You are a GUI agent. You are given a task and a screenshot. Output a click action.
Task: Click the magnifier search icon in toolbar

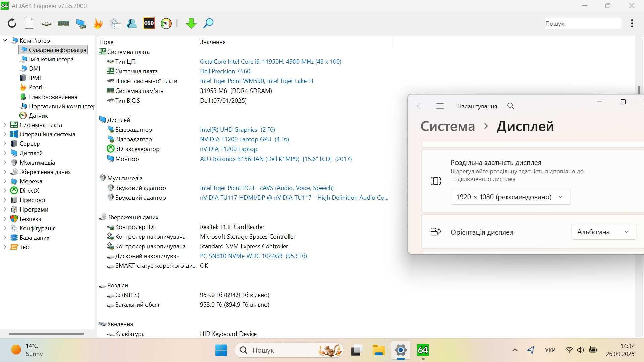point(208,23)
